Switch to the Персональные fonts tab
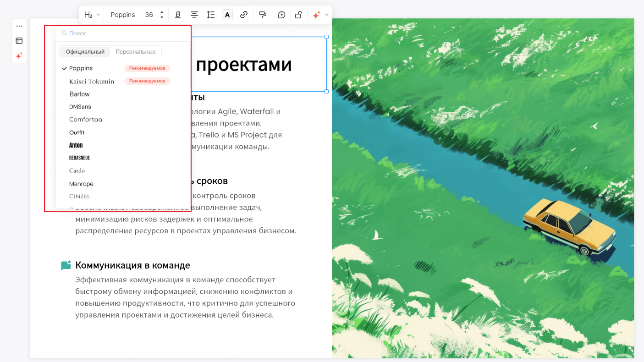Screen dimensions: 644x362 136,51
